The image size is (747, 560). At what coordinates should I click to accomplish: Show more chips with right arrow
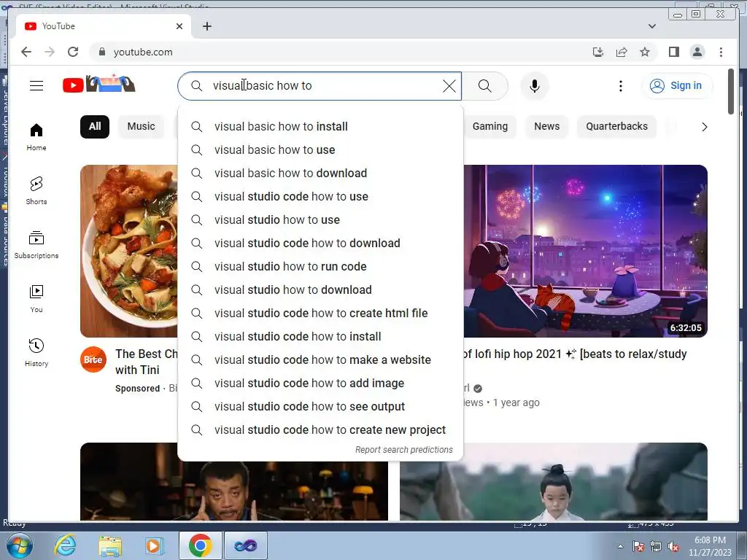[704, 127]
